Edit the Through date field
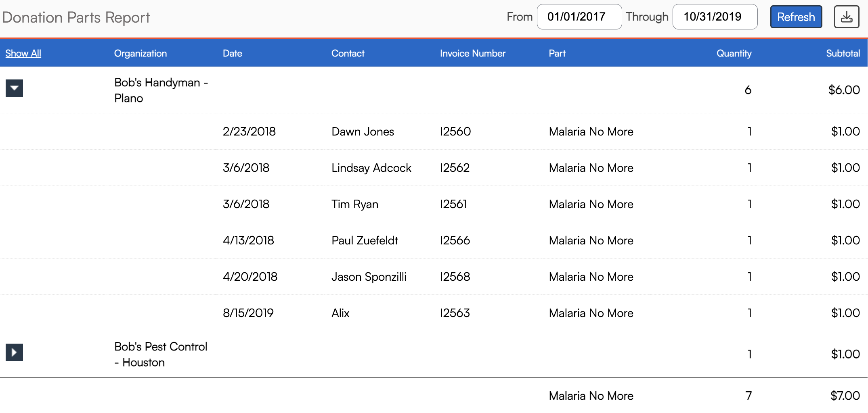 pyautogui.click(x=714, y=17)
